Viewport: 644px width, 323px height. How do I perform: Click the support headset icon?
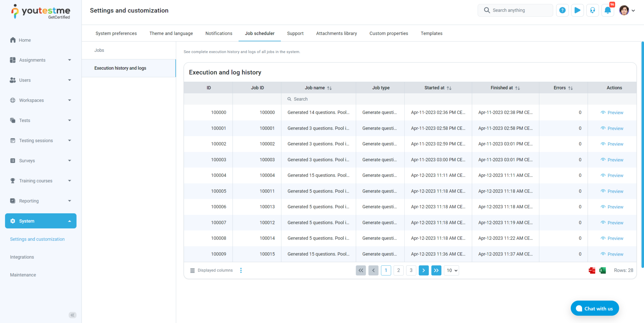(592, 10)
